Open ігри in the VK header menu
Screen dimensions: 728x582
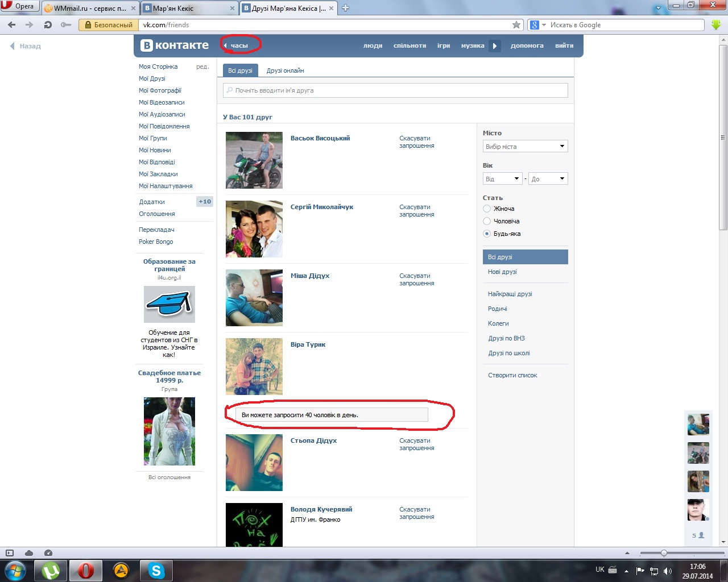click(x=444, y=45)
